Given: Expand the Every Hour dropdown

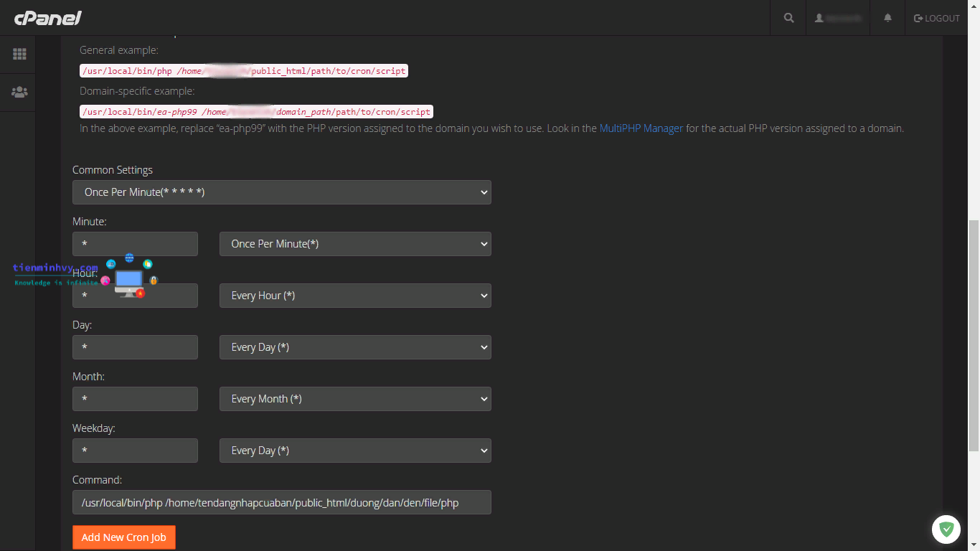Looking at the screenshot, I should coord(355,296).
